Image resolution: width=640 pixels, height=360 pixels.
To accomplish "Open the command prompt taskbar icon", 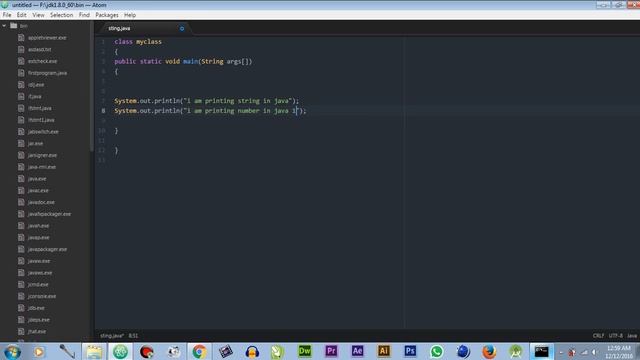I will (x=542, y=351).
